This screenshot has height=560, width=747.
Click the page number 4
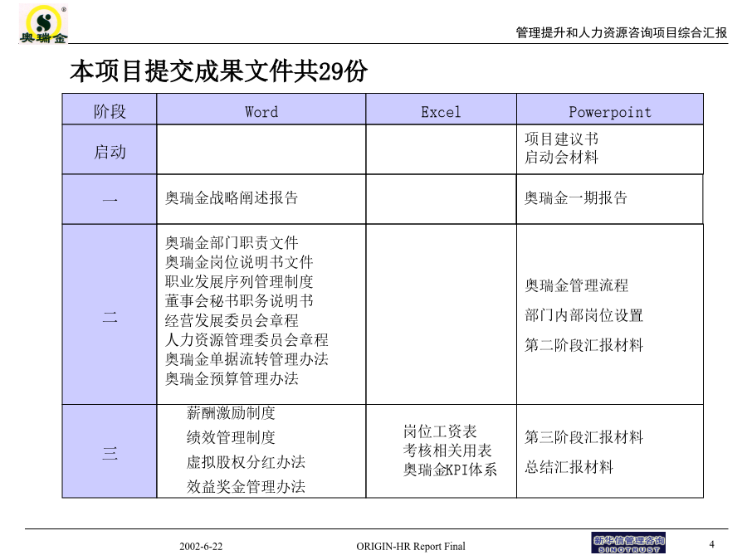click(x=712, y=544)
